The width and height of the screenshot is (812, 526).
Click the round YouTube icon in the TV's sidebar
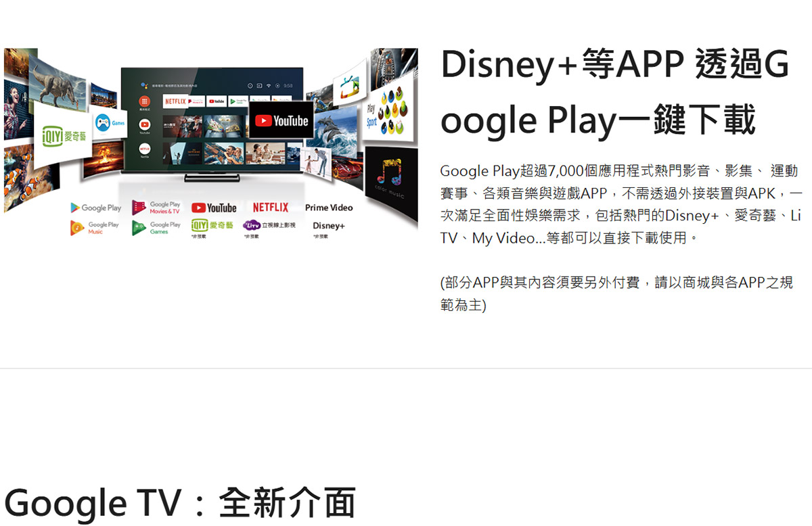[143, 124]
